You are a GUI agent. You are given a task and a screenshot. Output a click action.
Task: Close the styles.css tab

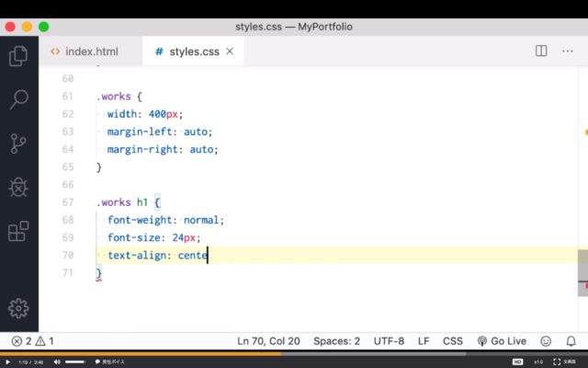(x=230, y=52)
